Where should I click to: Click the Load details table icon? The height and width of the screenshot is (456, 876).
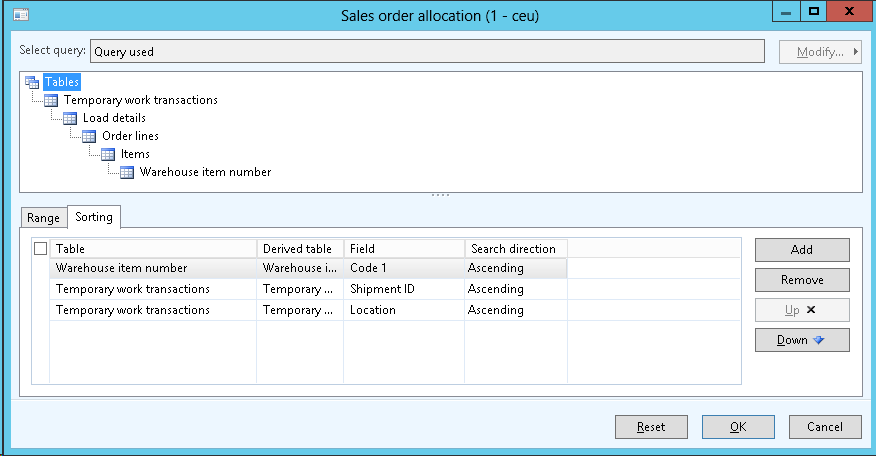[x=70, y=118]
